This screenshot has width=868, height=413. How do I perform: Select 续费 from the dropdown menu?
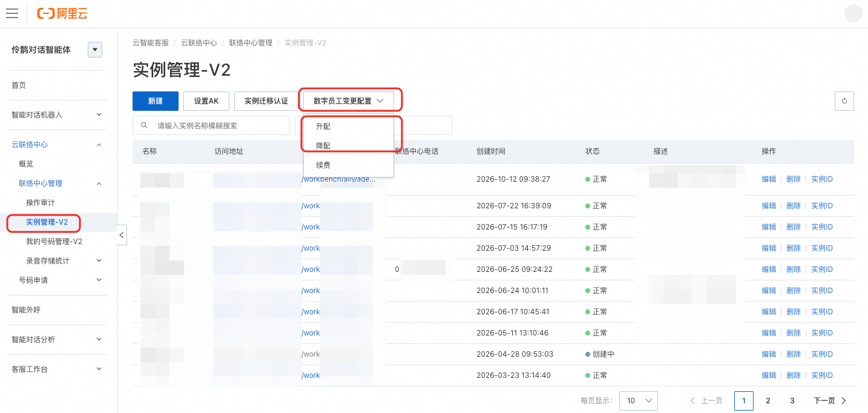click(x=349, y=165)
